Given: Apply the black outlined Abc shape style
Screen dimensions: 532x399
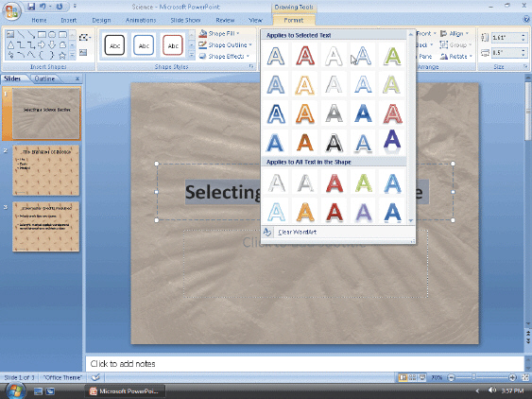Looking at the screenshot, I should pyautogui.click(x=114, y=45).
